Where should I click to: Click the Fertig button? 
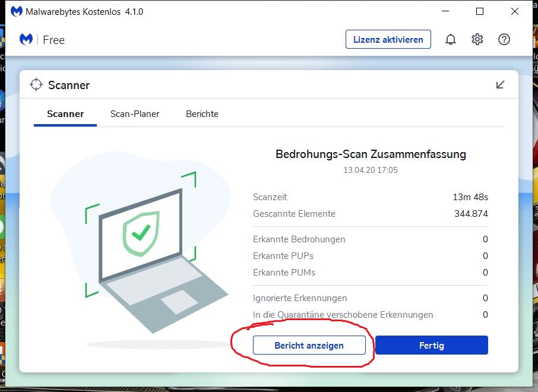tap(432, 345)
